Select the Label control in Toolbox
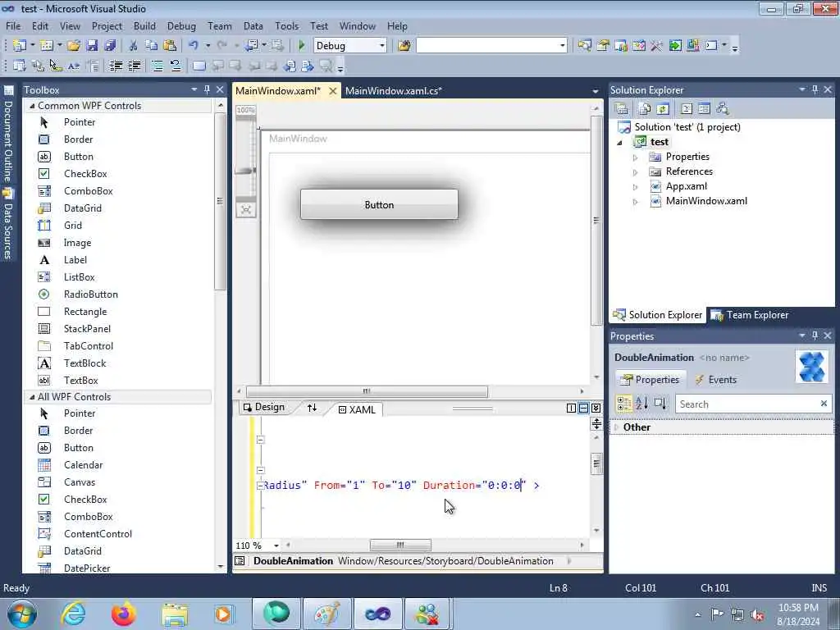840x630 pixels. point(75,260)
